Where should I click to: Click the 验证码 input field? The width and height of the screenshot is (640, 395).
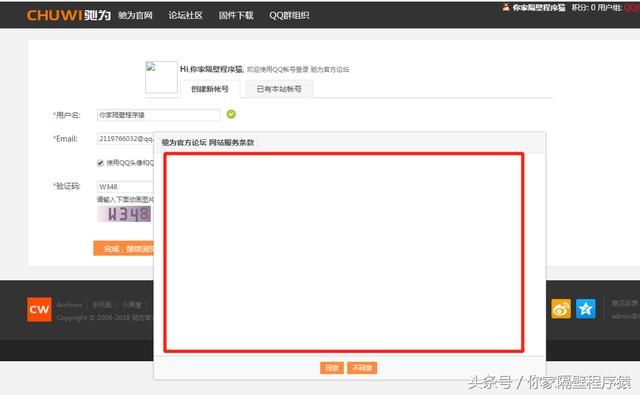click(x=125, y=186)
